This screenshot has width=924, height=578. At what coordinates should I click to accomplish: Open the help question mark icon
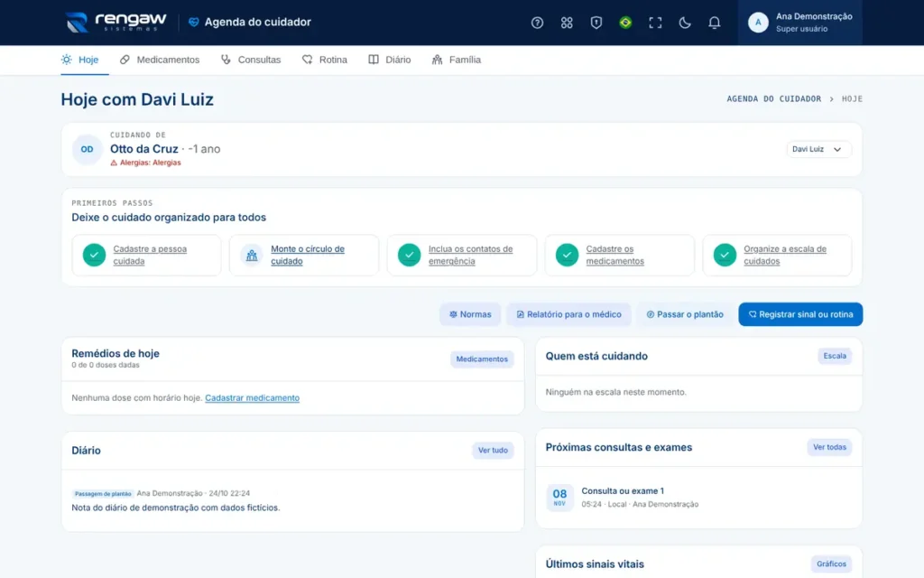tap(537, 23)
